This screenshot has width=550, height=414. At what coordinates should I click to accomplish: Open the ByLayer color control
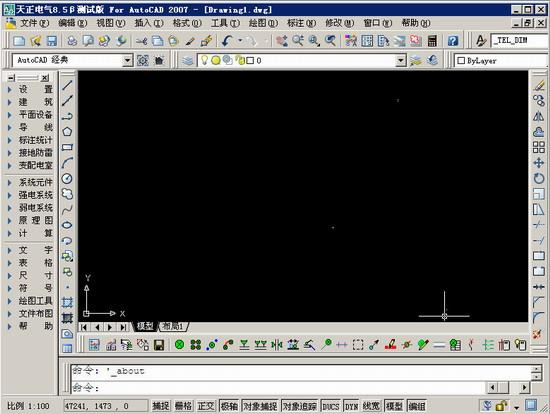(501, 61)
